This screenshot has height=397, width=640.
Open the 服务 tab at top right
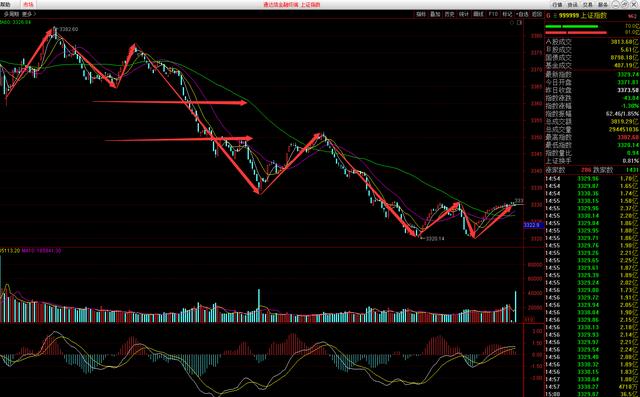[603, 4]
